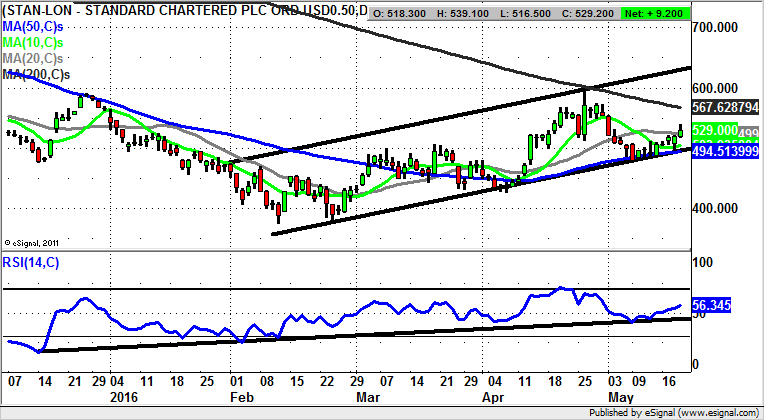764x420 pixels.
Task: Click the eSignal 2011 copyright text
Action: click(x=34, y=242)
